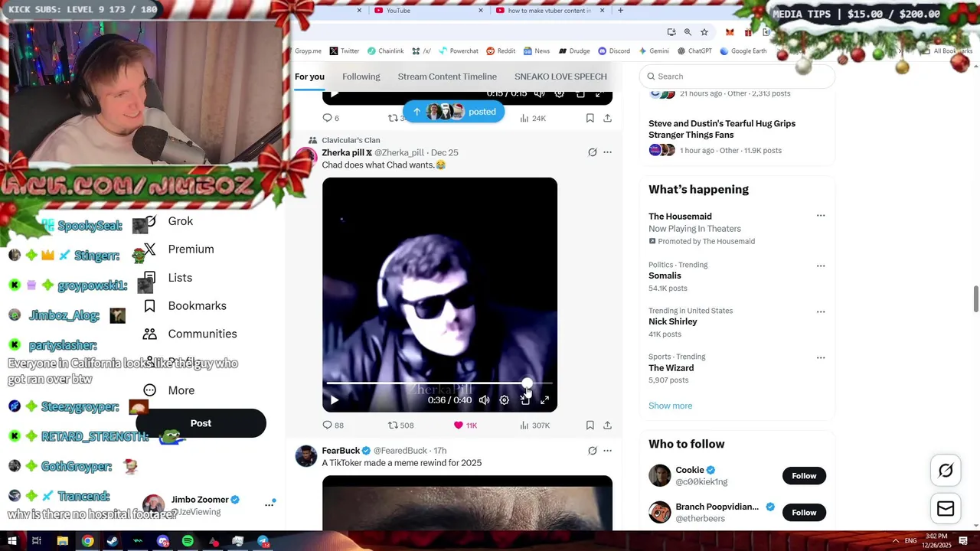Open FearBuck's profile name
The height and width of the screenshot is (551, 980).
click(x=341, y=451)
